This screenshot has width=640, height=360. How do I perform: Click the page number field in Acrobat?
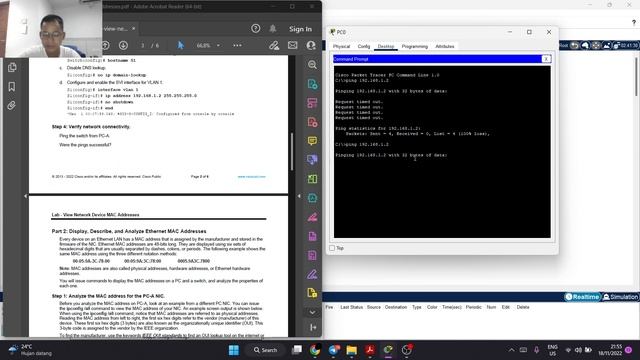click(x=142, y=45)
